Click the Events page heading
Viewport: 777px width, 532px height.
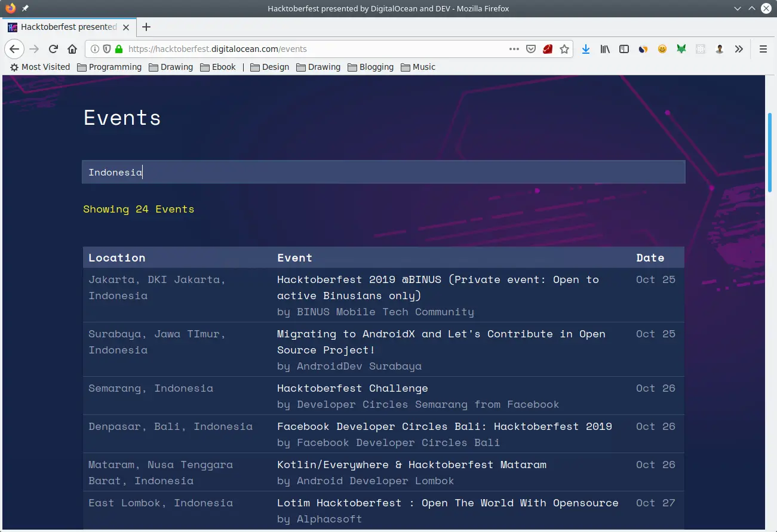(122, 117)
